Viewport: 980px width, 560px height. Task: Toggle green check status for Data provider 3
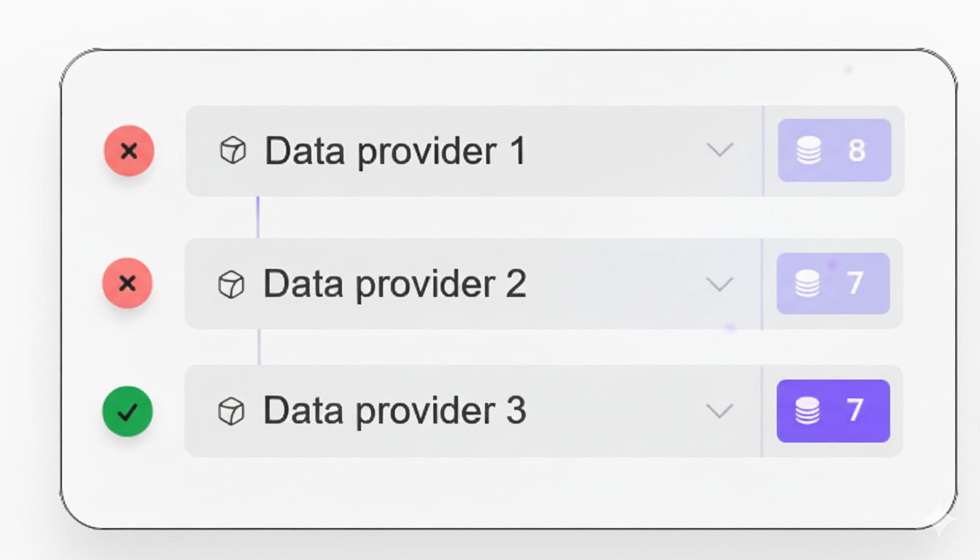click(x=128, y=412)
